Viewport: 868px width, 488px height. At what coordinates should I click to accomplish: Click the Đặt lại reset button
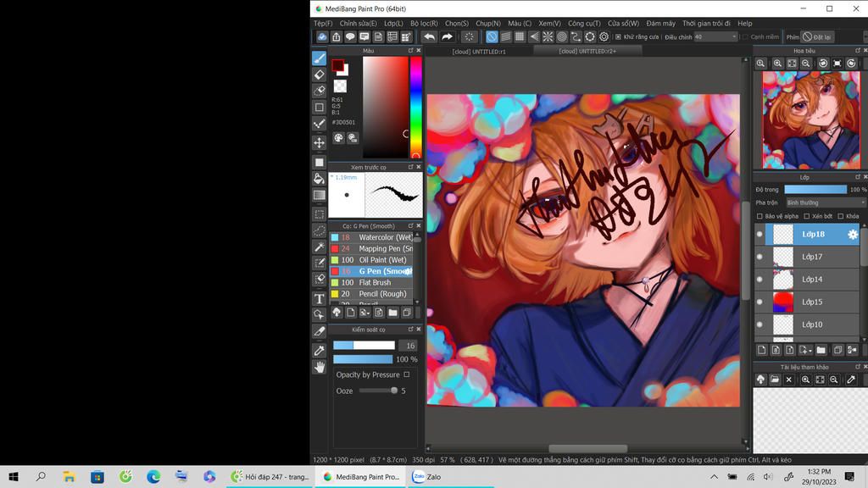818,37
